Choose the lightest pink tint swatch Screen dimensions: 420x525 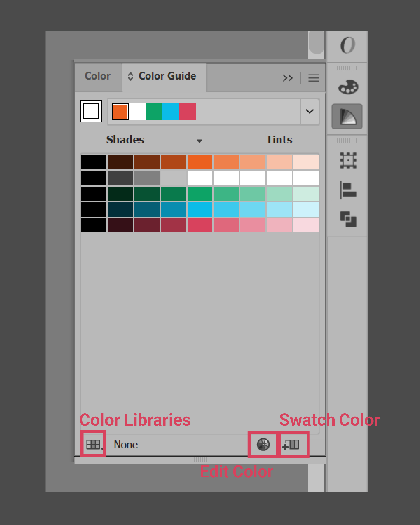[x=306, y=225]
